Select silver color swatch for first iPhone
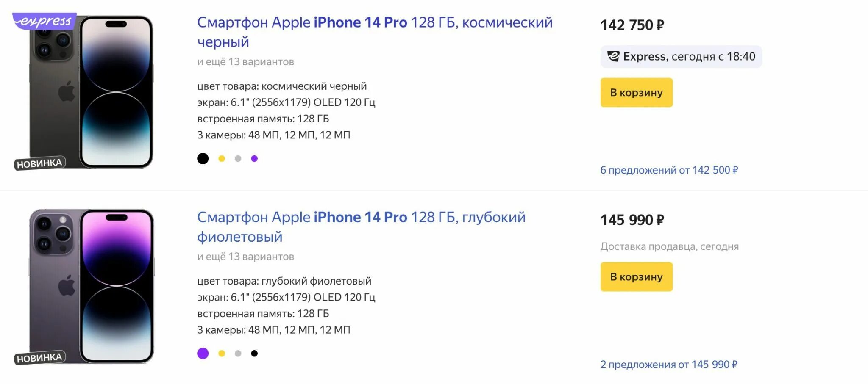Image resolution: width=868 pixels, height=384 pixels. (x=238, y=159)
